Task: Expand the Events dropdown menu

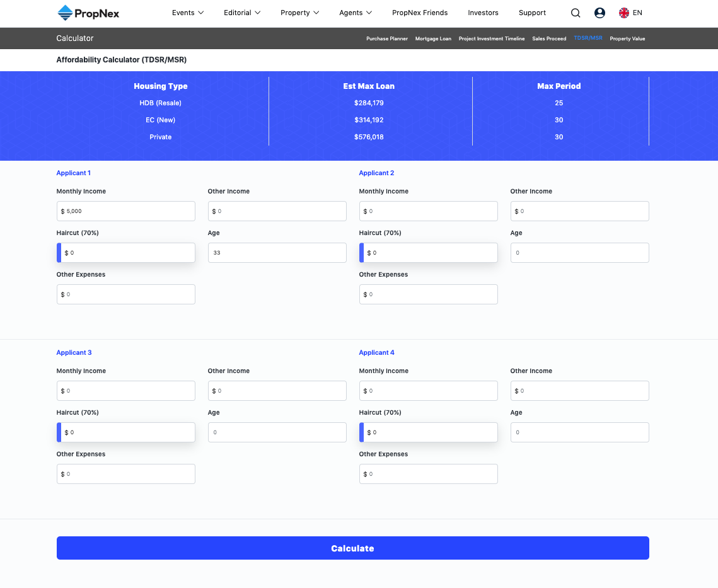Action: pyautogui.click(x=188, y=13)
